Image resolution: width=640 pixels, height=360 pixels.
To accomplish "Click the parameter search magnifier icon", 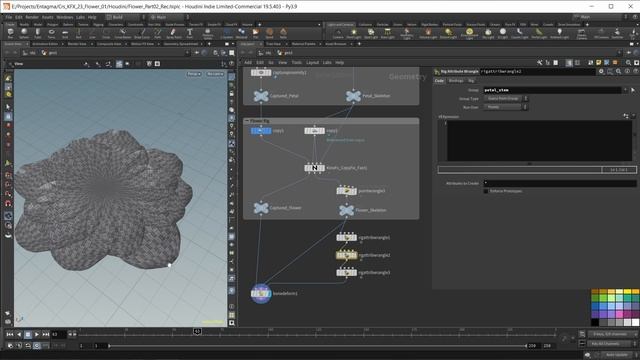I will point(619,71).
